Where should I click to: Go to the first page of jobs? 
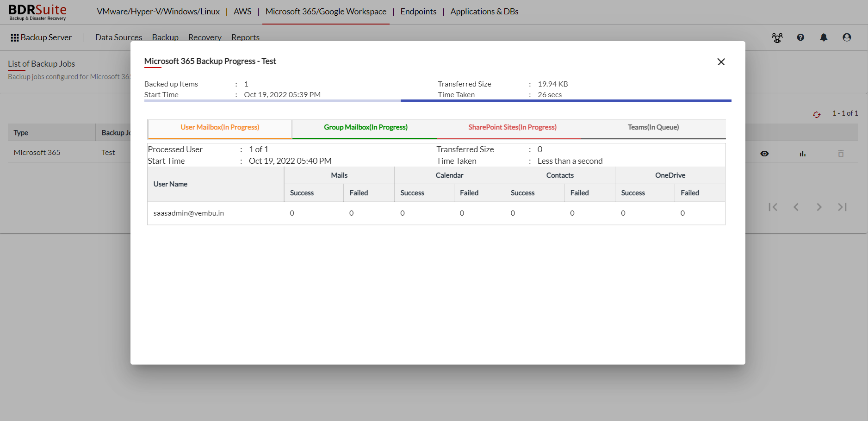(x=773, y=207)
